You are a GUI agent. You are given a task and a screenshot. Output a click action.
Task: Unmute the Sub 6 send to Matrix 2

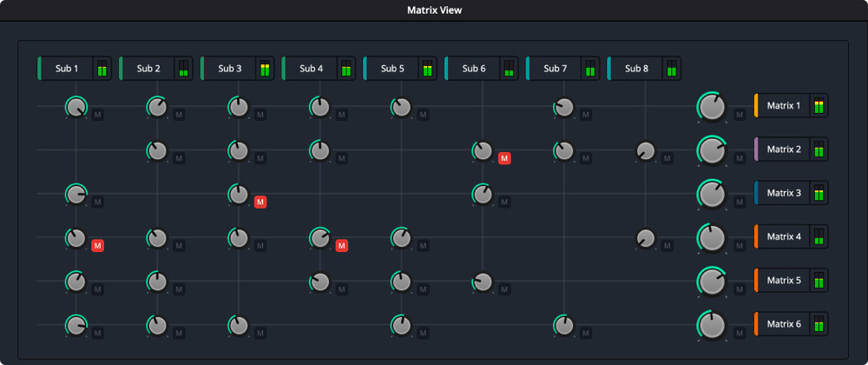504,158
